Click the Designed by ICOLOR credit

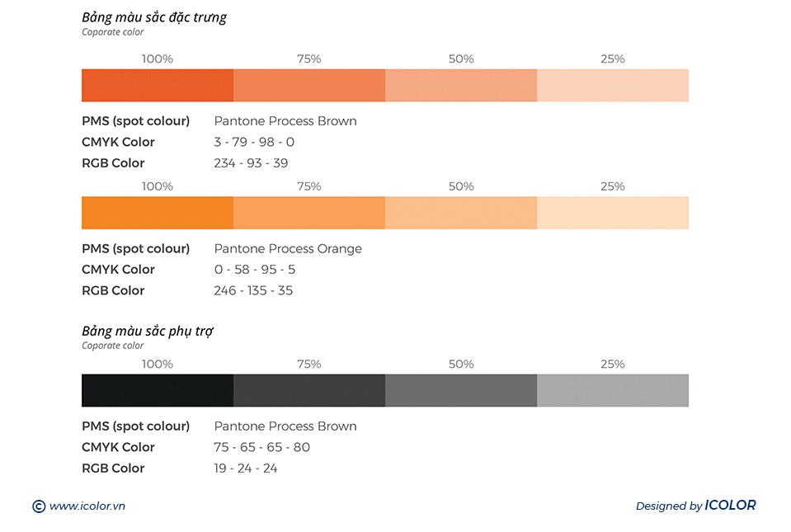695,506
